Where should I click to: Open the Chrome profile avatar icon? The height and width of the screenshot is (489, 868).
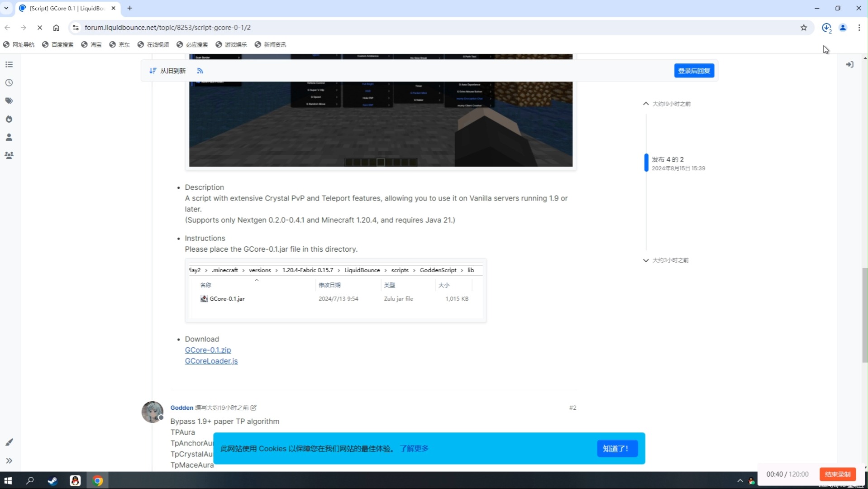click(843, 28)
